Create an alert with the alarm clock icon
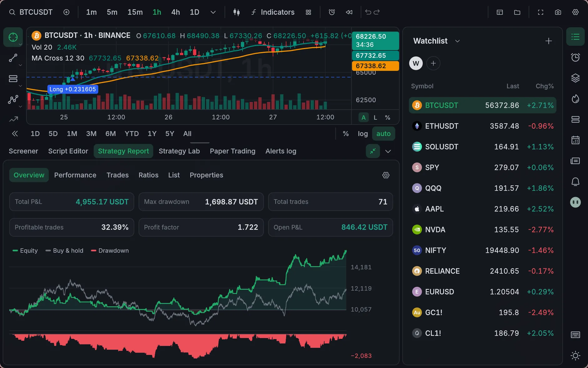Image resolution: width=588 pixels, height=368 pixels. pyautogui.click(x=332, y=12)
